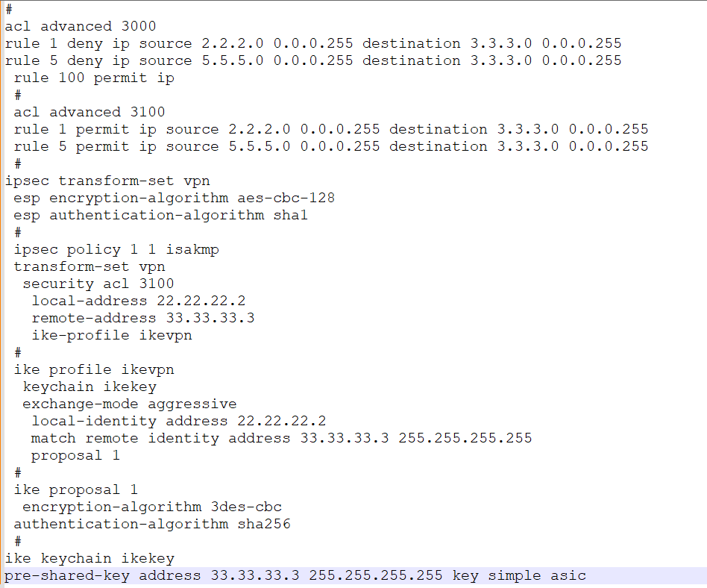
Task: Click the 'acl advanced 3000' line
Action: coord(81,26)
